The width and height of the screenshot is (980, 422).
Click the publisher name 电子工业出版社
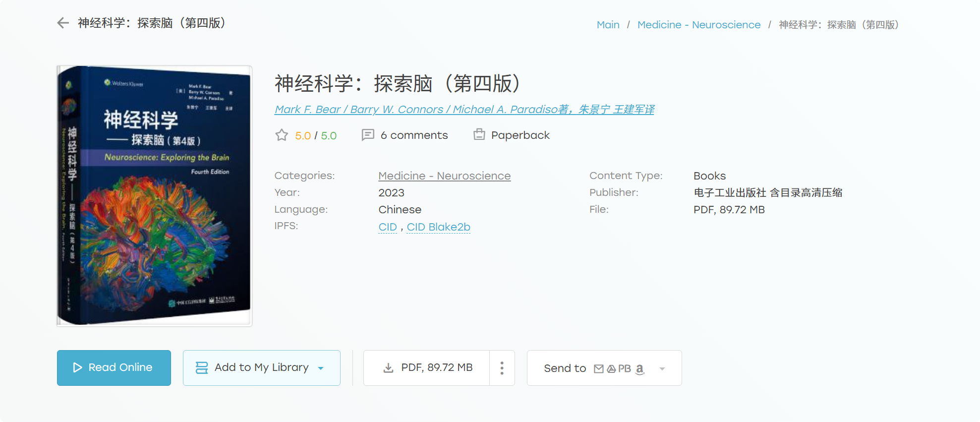(730, 193)
